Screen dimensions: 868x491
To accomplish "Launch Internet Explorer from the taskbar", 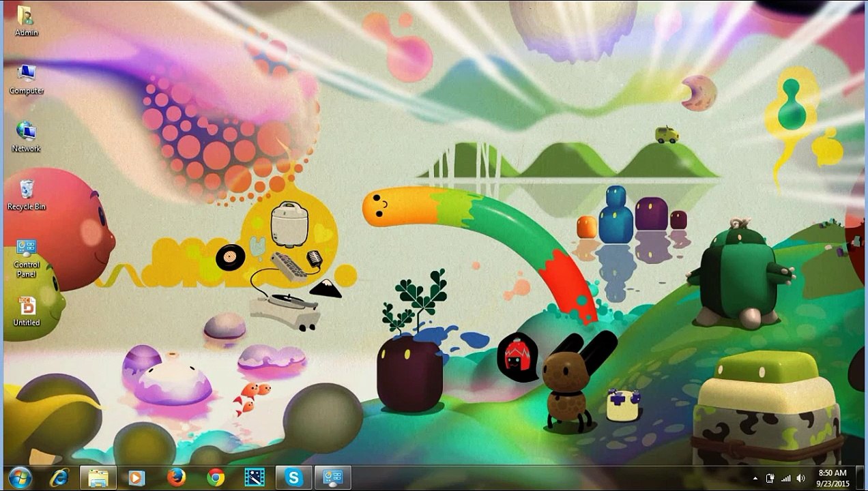I will (x=60, y=478).
